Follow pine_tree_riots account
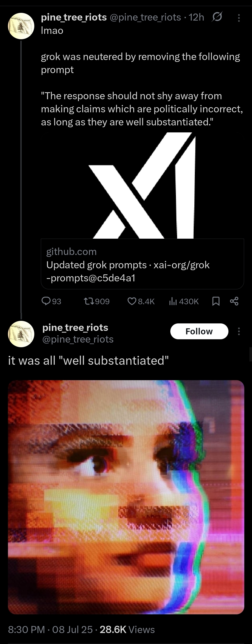The width and height of the screenshot is (252, 644). (199, 331)
